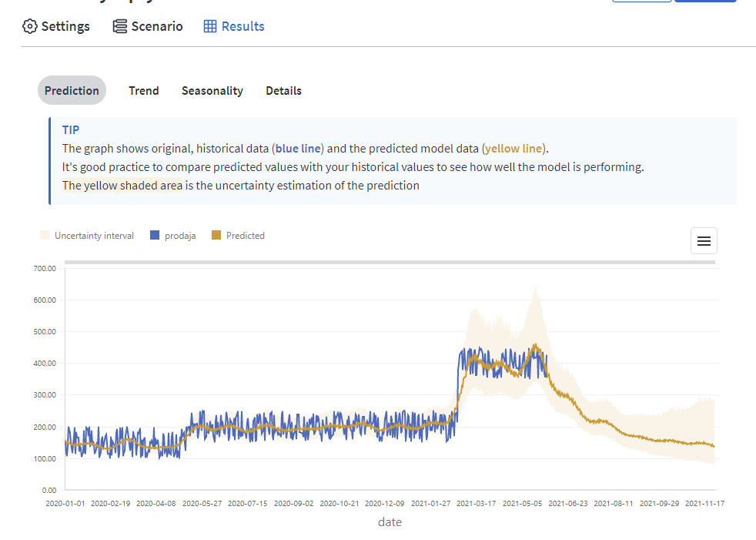The image size is (756, 540).
Task: Click the 2021-03-17 date axis label
Action: tap(477, 503)
